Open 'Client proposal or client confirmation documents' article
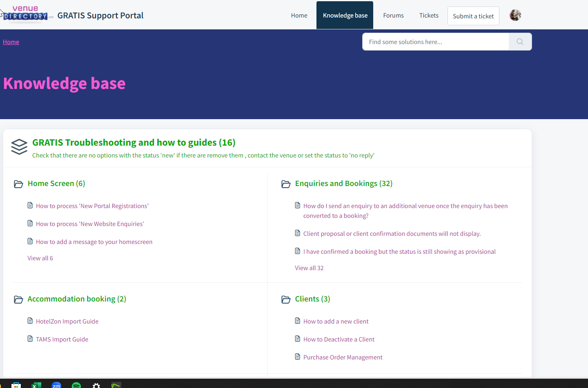Viewport: 588px width, 388px height. [392, 234]
